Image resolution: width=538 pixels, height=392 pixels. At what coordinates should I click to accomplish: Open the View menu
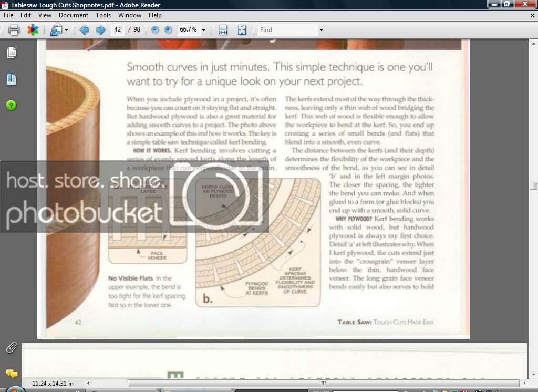pos(45,15)
